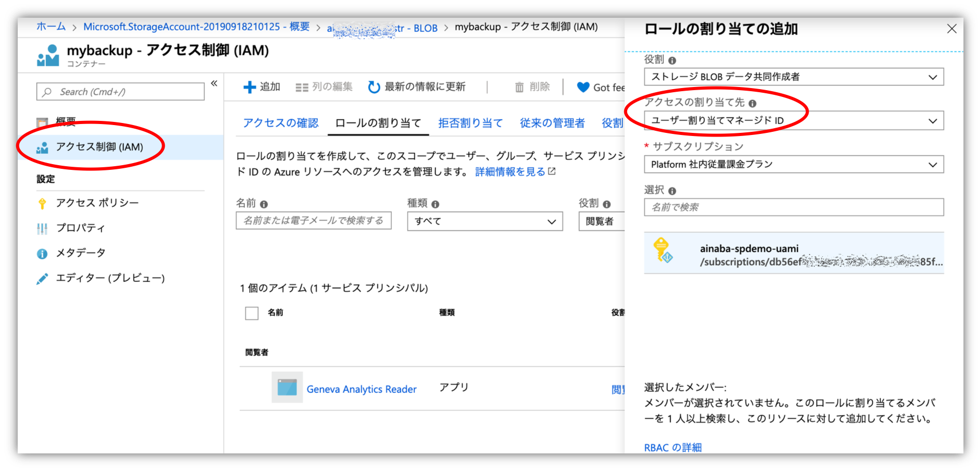980x470 pixels.
Task: Click the アクセス制御 (IAM) people icon
Action: 42,147
